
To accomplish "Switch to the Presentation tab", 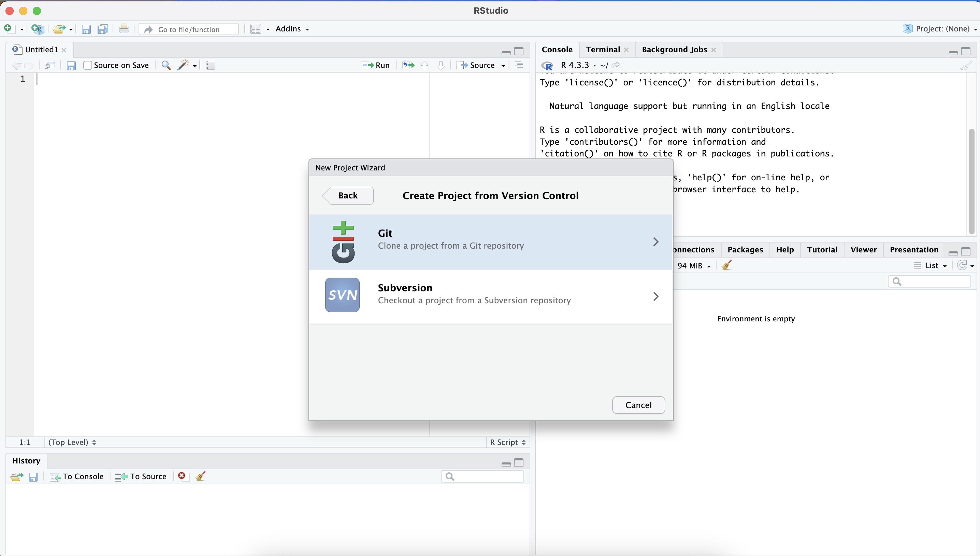I will tap(914, 250).
